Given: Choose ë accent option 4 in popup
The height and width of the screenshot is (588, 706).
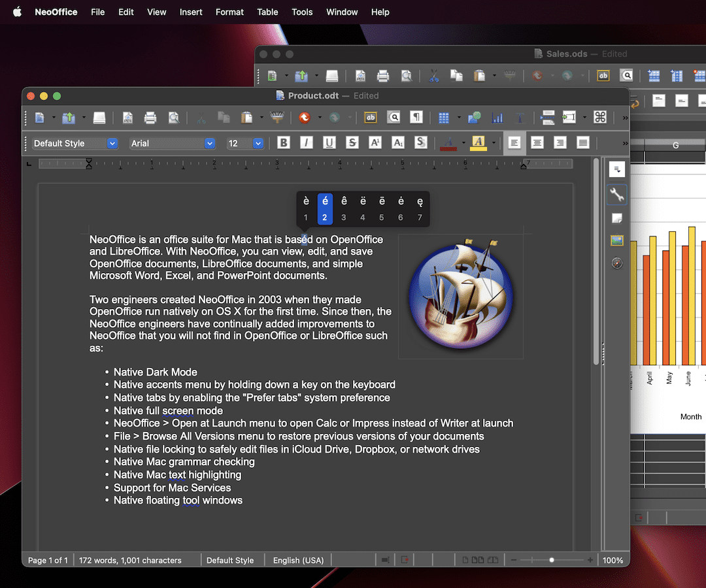Looking at the screenshot, I should click(x=363, y=209).
